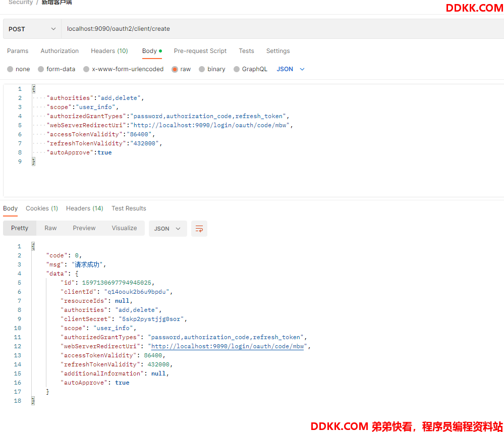The width and height of the screenshot is (504, 432).
Task: Click the response refreshTokenValidity value 432000
Action: 158,364
